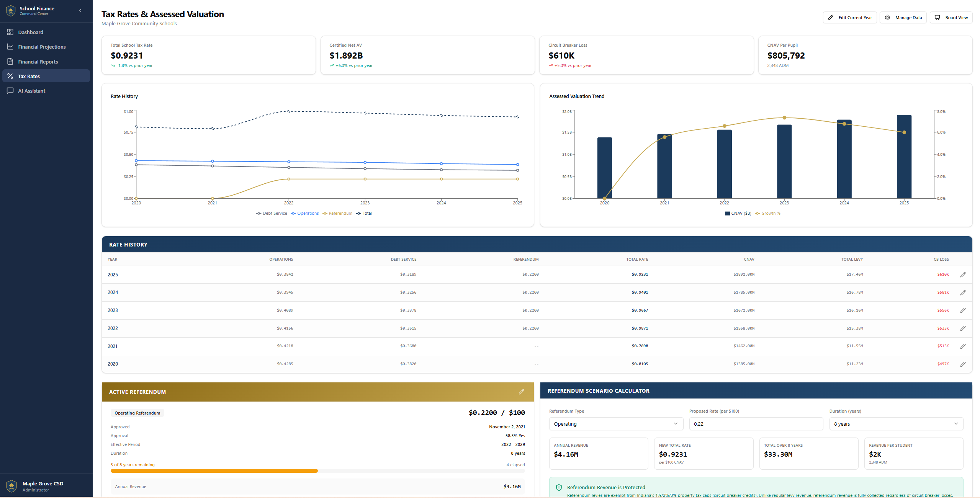Click the pencil icon for the 2023 row

963,310
